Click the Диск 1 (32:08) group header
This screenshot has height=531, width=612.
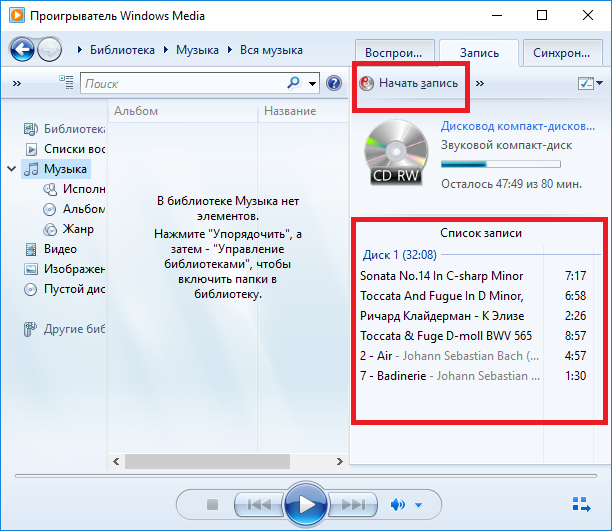tap(400, 255)
